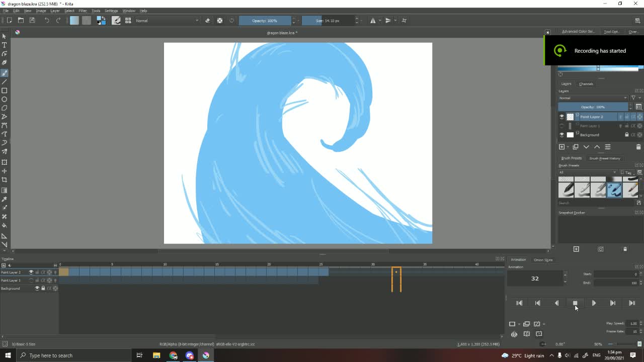This screenshot has width=644, height=362.
Task: Open fill gradients swatch in toolbar
Action: tap(74, 21)
